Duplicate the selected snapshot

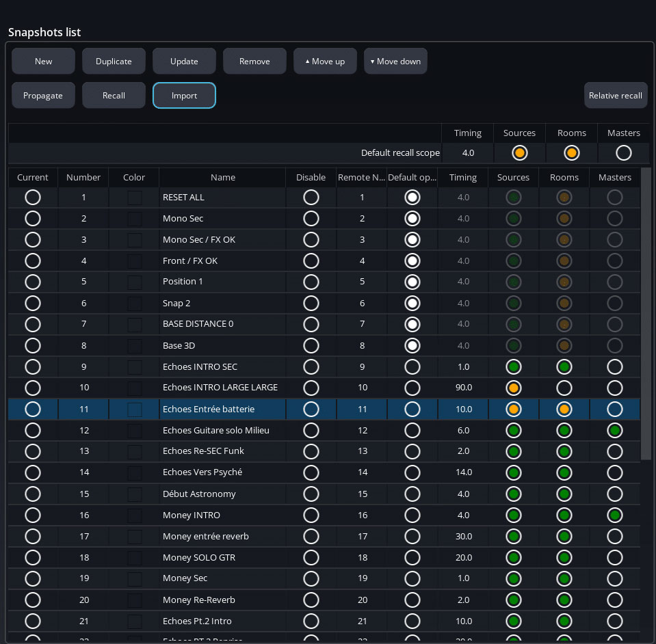tap(114, 62)
